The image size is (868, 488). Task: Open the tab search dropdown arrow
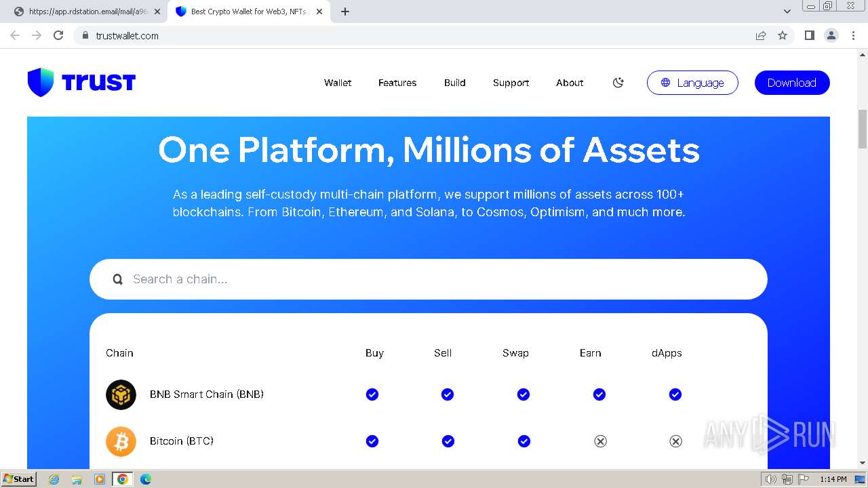pos(787,12)
